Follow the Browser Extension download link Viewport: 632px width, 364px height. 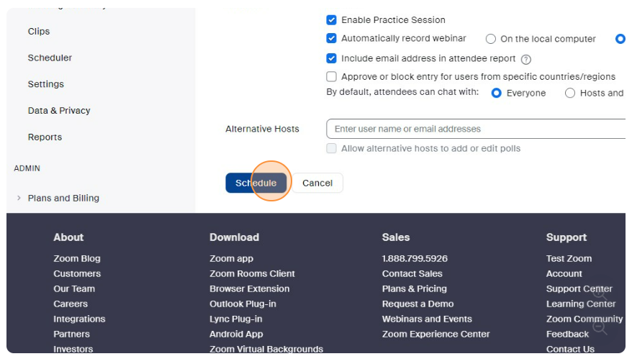click(249, 288)
